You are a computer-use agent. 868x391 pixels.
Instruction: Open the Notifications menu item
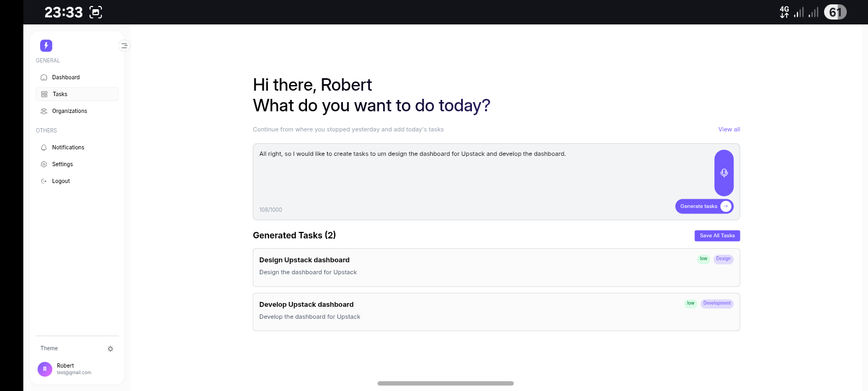tap(77, 148)
